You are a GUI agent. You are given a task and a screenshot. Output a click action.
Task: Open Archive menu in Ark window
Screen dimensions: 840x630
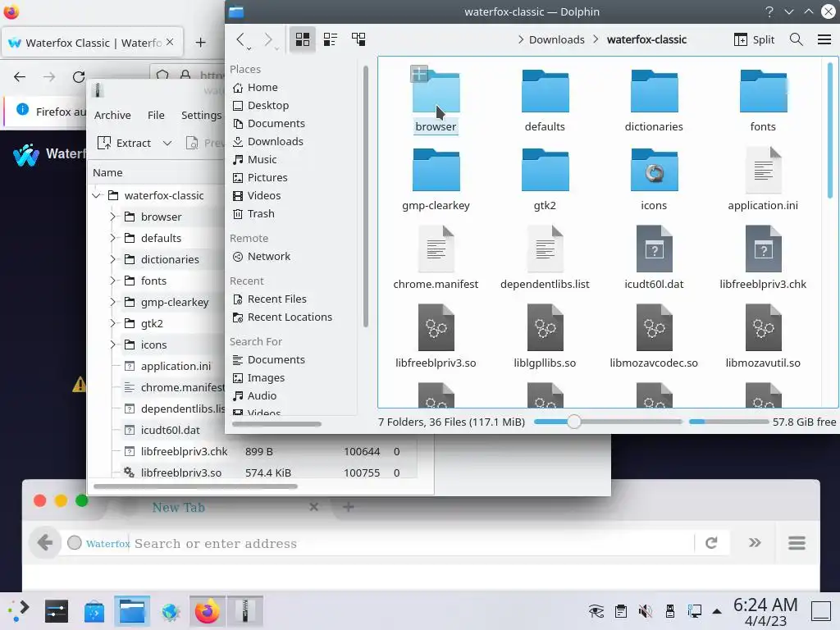(x=112, y=115)
